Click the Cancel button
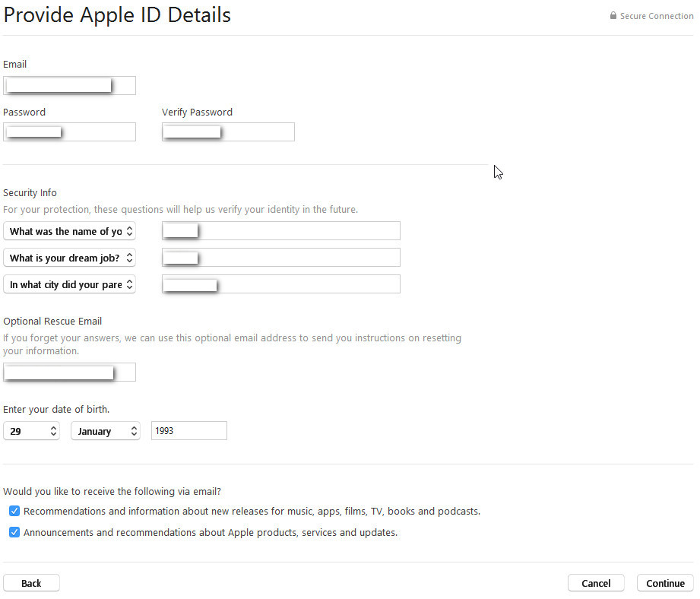Image resolution: width=700 pixels, height=599 pixels. (596, 583)
